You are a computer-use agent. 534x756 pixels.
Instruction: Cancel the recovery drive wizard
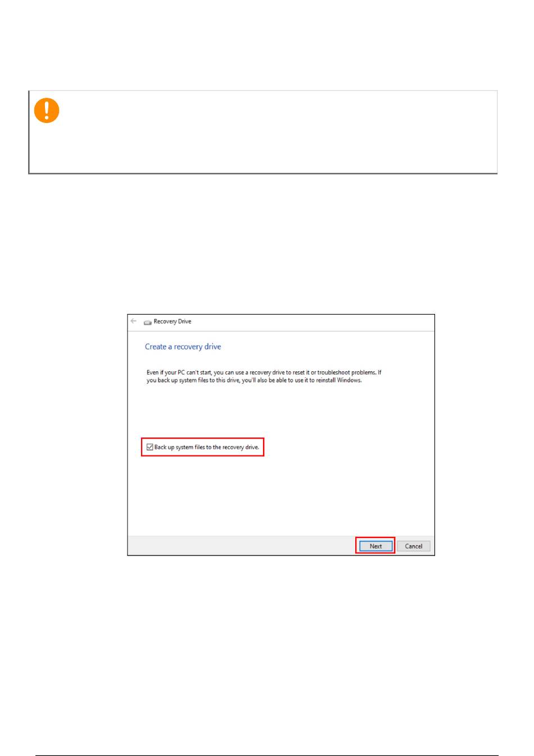[x=414, y=546]
